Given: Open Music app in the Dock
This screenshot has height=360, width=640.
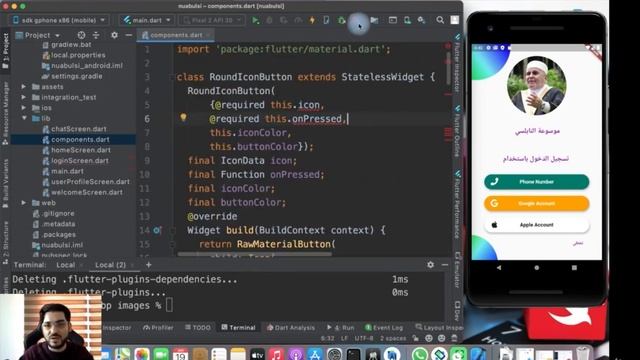Looking at the screenshot, I should coord(276,353).
